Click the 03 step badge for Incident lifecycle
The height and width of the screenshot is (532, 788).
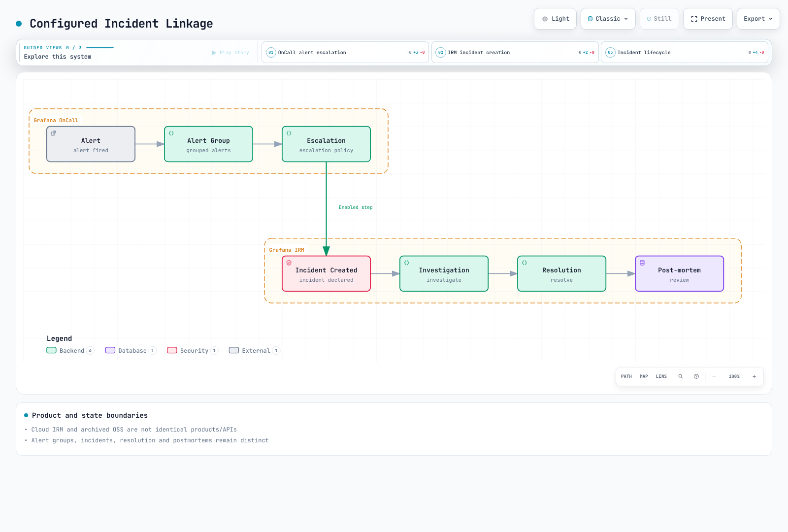click(610, 52)
